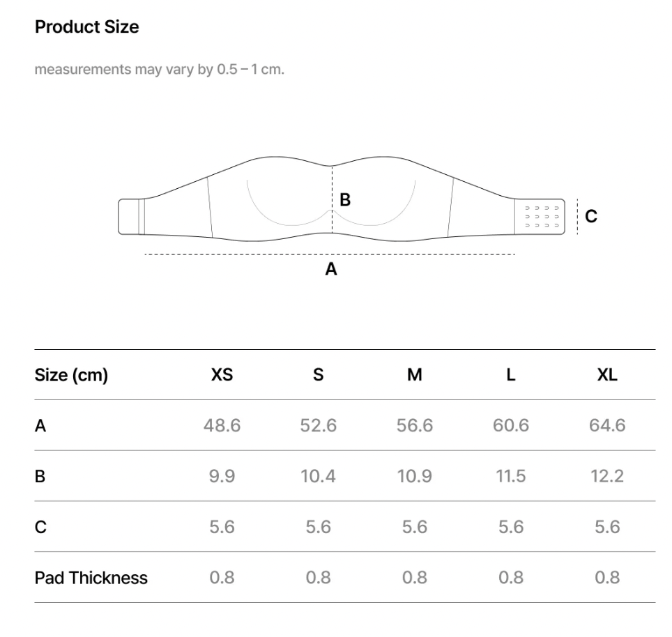Click the B value 11.5 for size L

(511, 476)
